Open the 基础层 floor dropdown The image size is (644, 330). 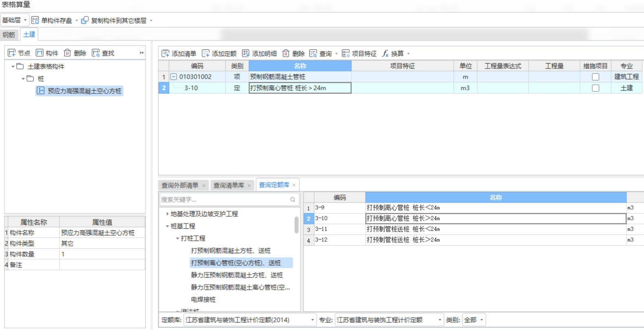14,20
